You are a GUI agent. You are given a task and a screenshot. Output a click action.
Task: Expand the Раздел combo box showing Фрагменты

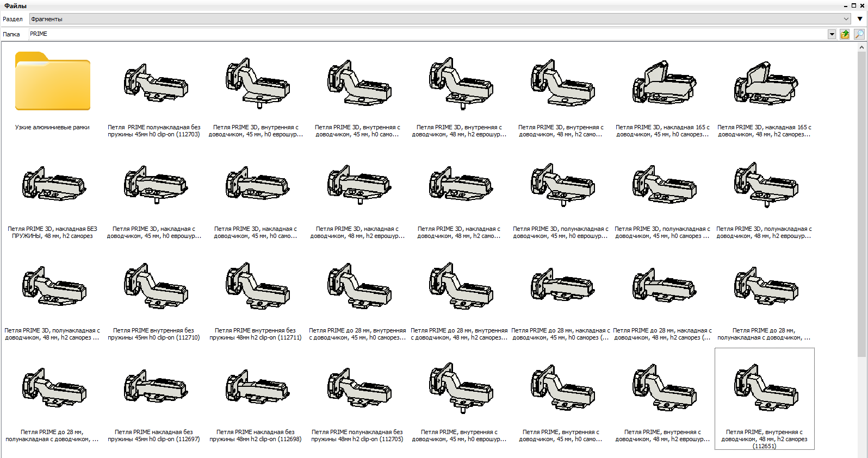tap(440, 19)
